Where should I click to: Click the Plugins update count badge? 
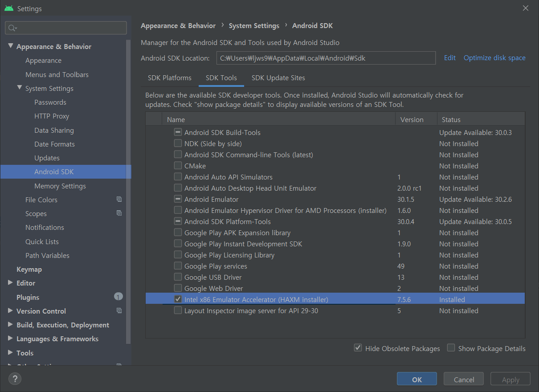pos(118,297)
